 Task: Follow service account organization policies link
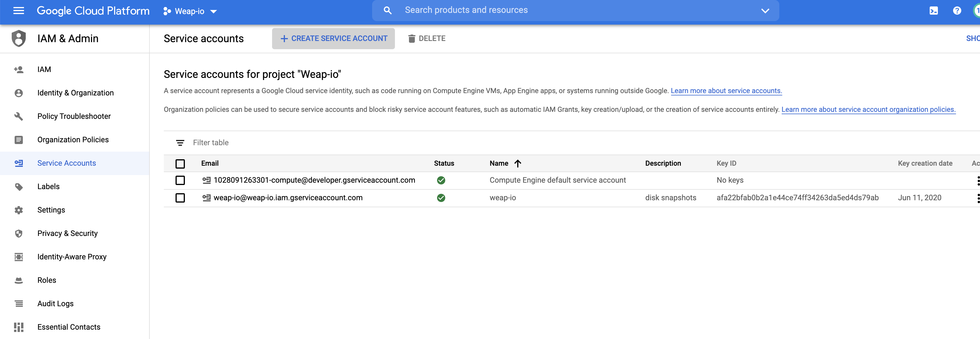click(x=868, y=109)
